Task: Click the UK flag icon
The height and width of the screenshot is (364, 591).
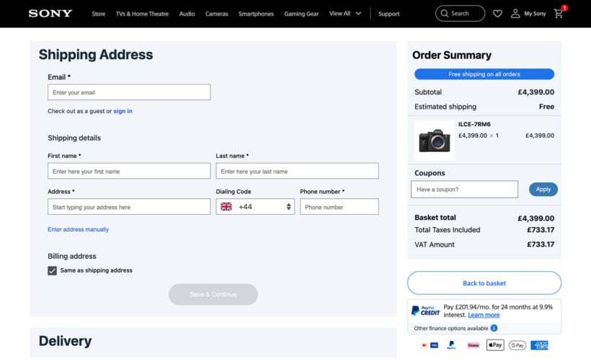Action: coord(226,206)
